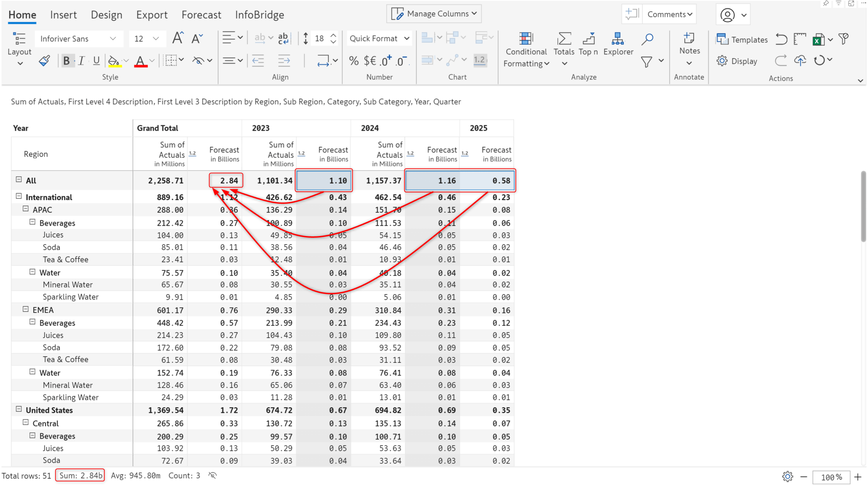868x486 pixels.
Task: Pick the red font color swatch
Action: [x=141, y=61]
